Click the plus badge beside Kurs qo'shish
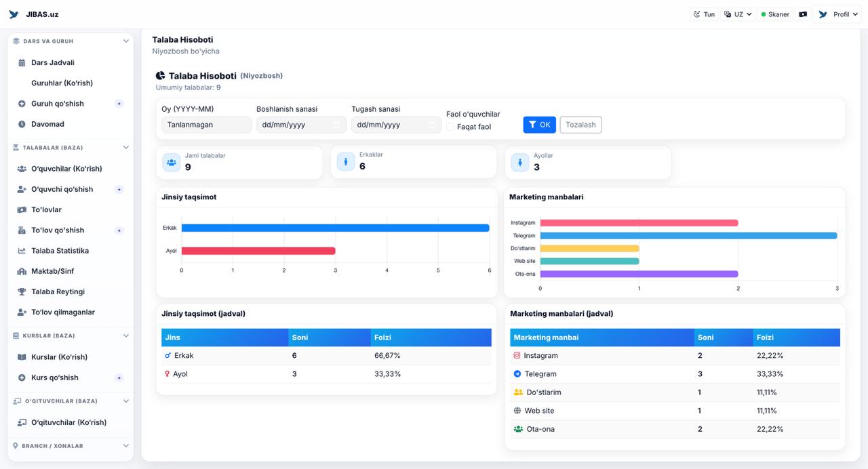Image resolution: width=868 pixels, height=469 pixels. [119, 378]
